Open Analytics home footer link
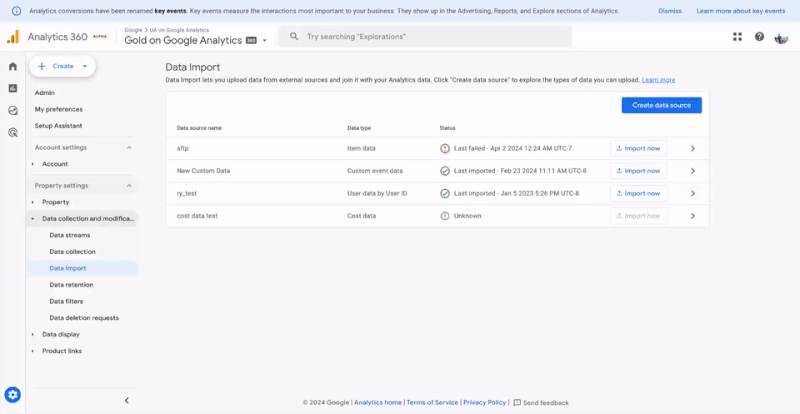Image resolution: width=800 pixels, height=414 pixels. (x=378, y=403)
